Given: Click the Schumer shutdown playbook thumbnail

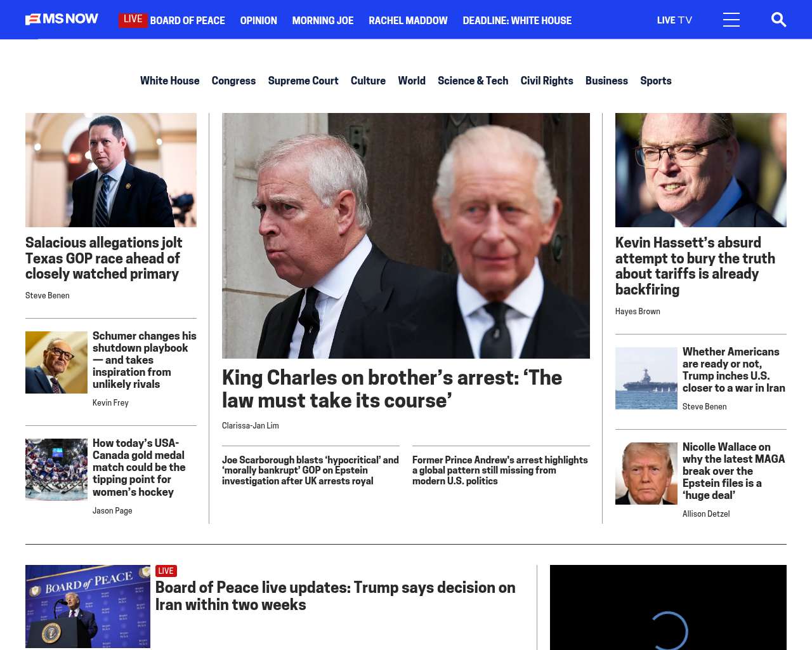Looking at the screenshot, I should (56, 362).
